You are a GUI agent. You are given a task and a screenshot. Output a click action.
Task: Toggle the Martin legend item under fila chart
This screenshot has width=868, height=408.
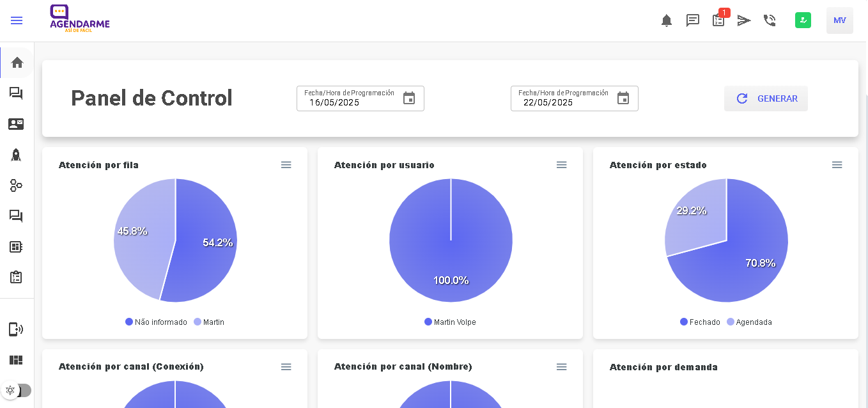coord(209,322)
